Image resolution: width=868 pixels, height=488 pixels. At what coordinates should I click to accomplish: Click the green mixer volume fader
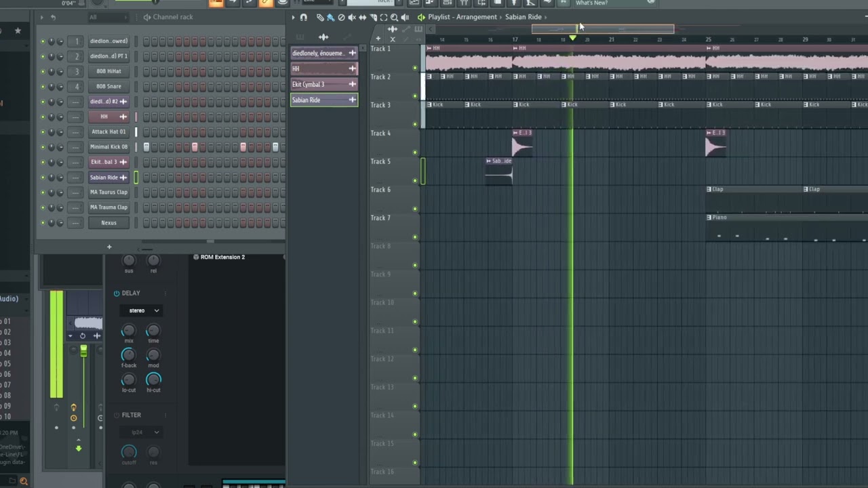pos(83,350)
